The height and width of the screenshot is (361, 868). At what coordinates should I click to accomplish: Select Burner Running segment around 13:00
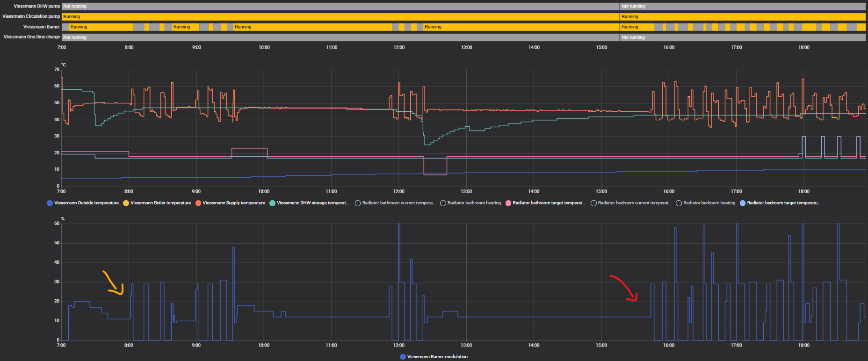pyautogui.click(x=521, y=27)
